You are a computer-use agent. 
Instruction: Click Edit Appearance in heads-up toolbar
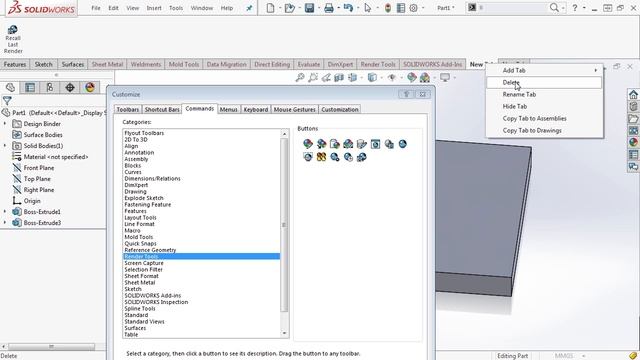point(411,77)
